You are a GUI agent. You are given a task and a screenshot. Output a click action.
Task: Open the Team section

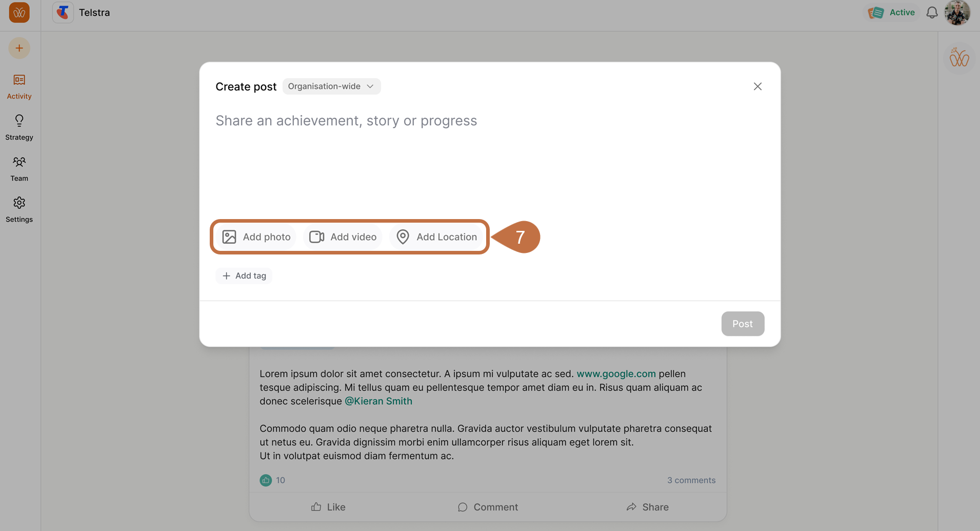19,168
